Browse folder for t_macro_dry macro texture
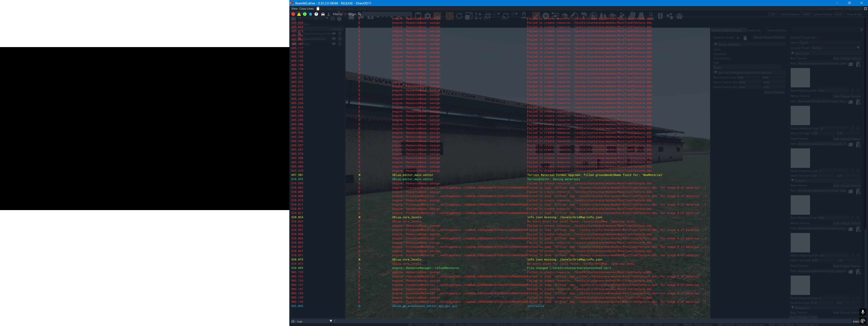The width and height of the screenshot is (868, 326). point(850,102)
